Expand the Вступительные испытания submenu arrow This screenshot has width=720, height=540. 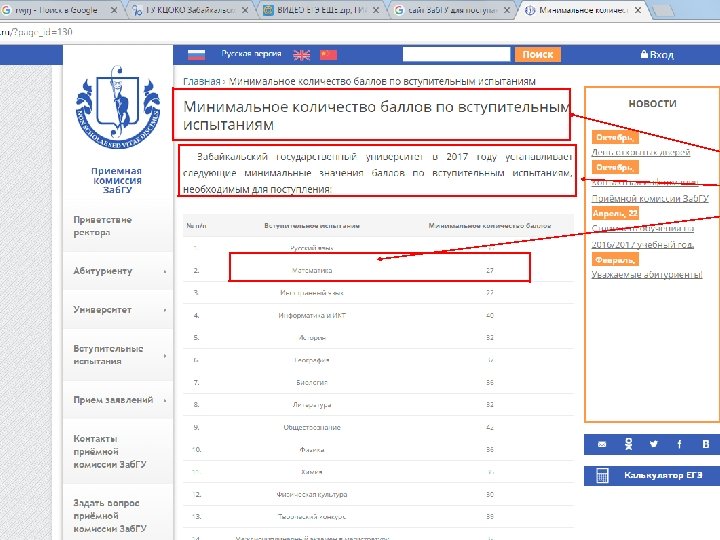[165, 355]
